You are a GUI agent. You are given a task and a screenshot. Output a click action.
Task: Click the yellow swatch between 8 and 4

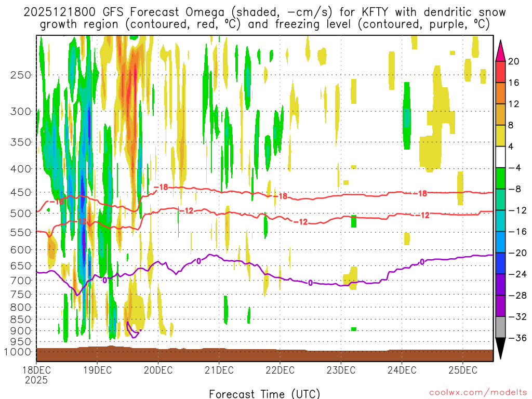point(500,136)
